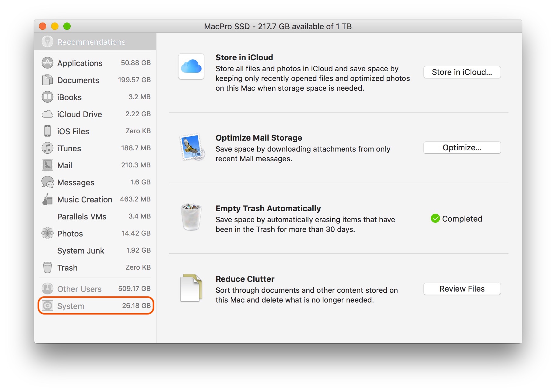556x392 pixels.
Task: Click the Empty Trash Automatically heading
Action: coord(268,208)
